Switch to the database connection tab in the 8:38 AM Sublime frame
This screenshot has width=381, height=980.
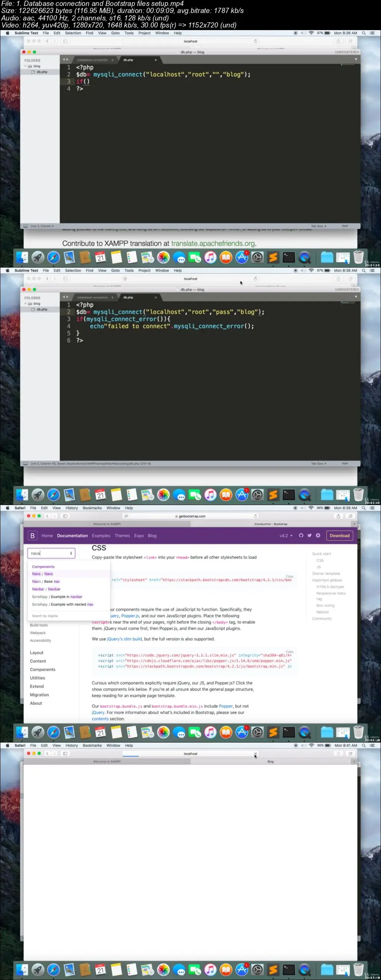(93, 298)
